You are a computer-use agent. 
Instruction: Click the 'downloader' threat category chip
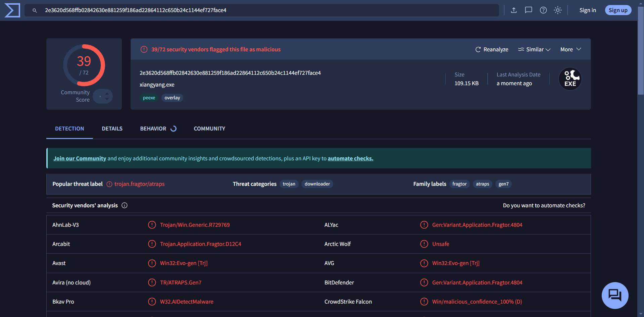pyautogui.click(x=317, y=184)
